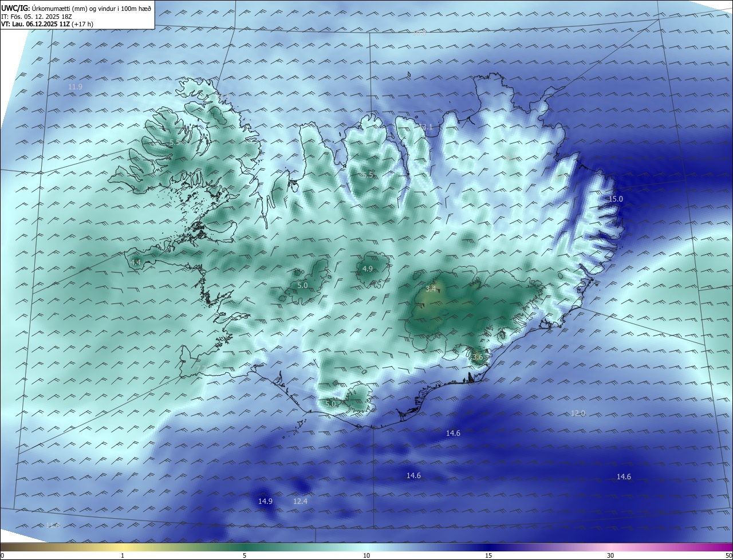Click the 5.5 value label on the Westfjords

175,141
